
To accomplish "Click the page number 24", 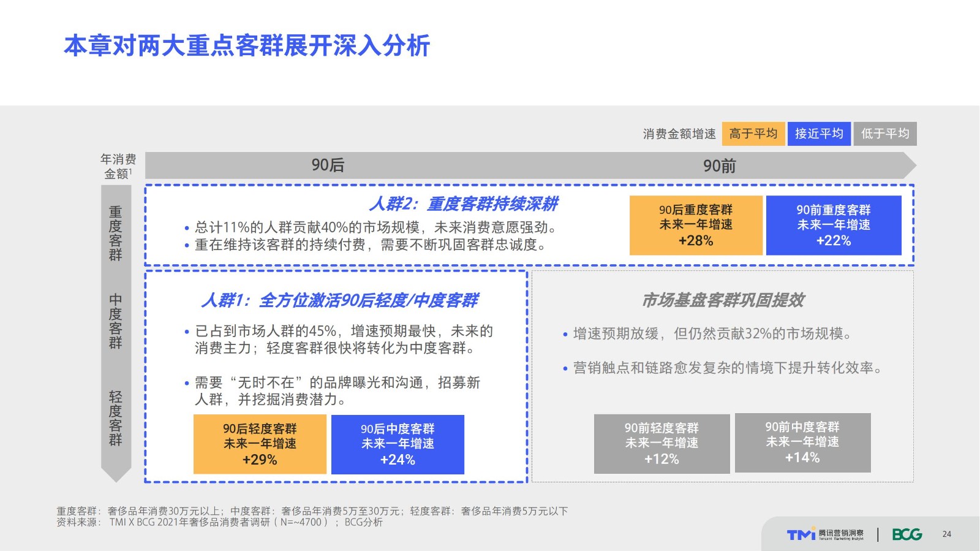I will pos(946,534).
